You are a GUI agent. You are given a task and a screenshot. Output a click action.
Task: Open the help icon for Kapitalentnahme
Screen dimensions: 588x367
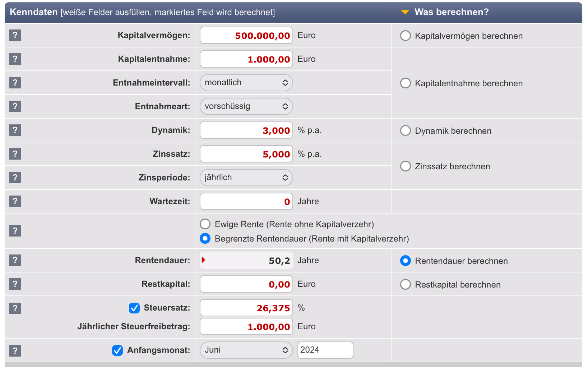tap(15, 59)
